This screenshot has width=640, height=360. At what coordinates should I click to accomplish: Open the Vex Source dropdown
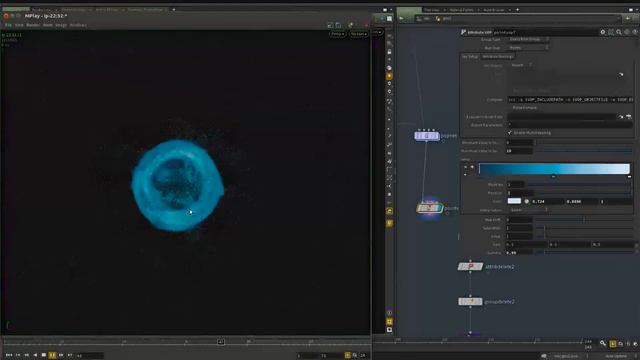(x=521, y=65)
